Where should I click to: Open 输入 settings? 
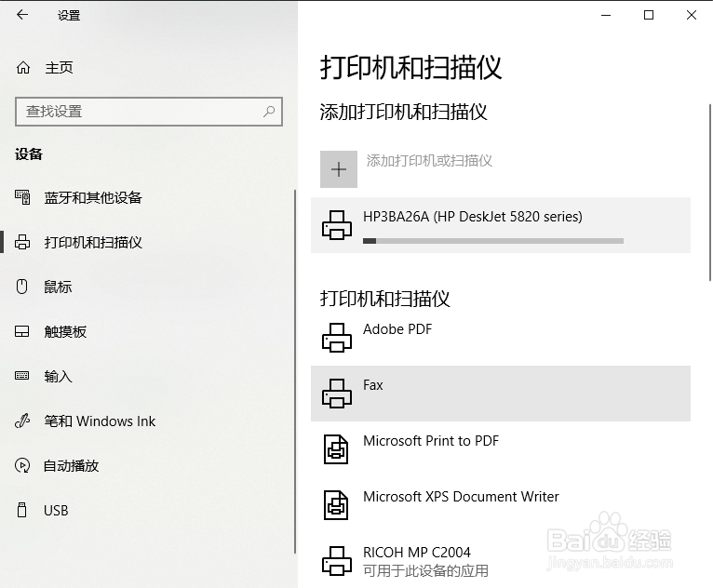tap(58, 376)
